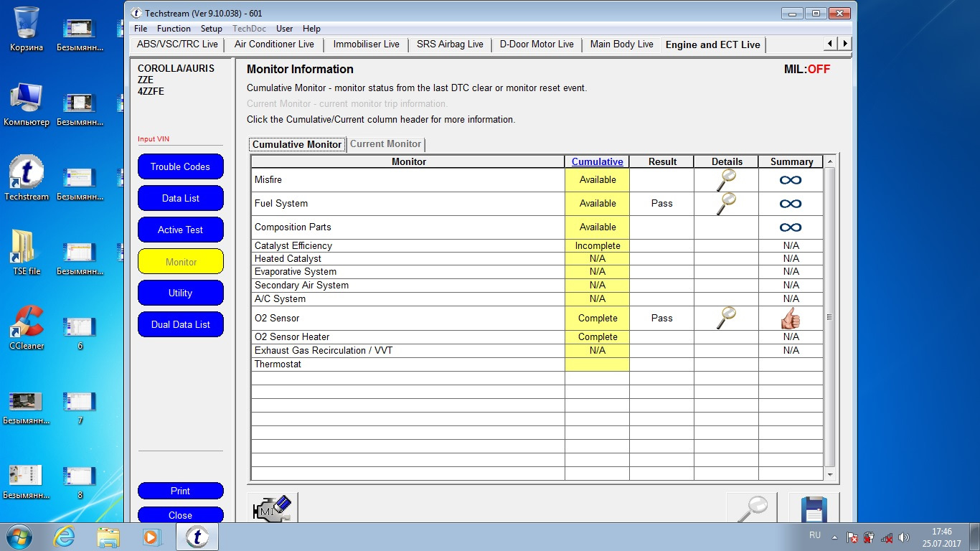The height and width of the screenshot is (551, 980).
Task: Open the Setup menu
Action: (211, 29)
